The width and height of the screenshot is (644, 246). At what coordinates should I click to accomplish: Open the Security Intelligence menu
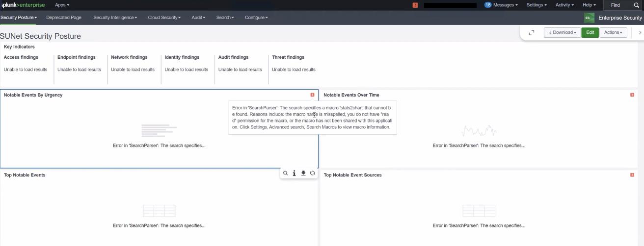coord(115,18)
